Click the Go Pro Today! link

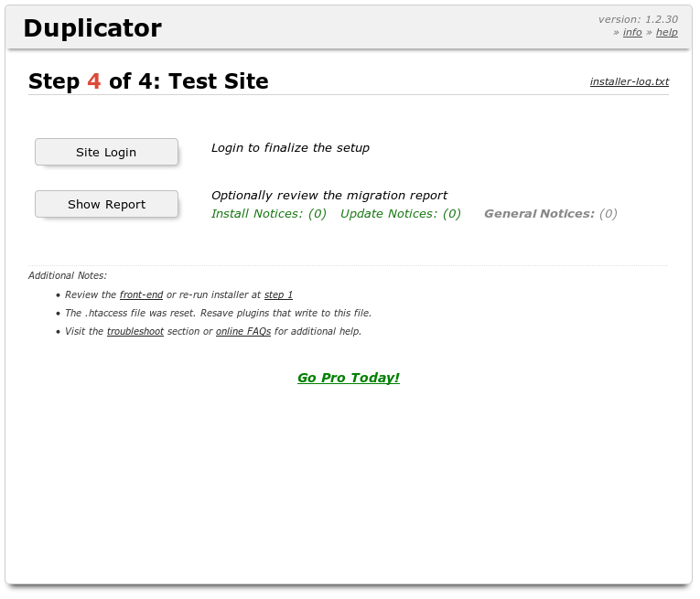(x=349, y=378)
